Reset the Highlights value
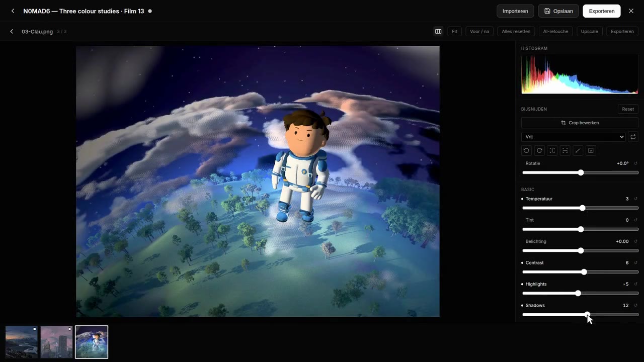 [635, 284]
